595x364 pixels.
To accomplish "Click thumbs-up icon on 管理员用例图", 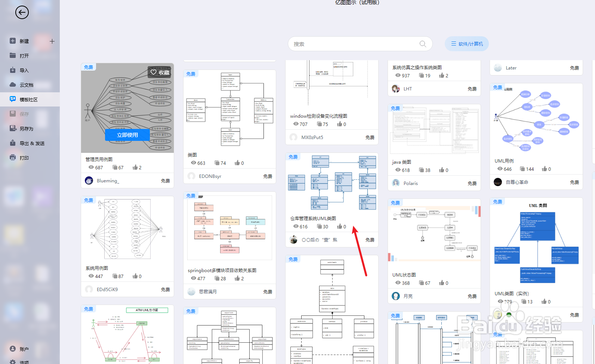I will [135, 167].
